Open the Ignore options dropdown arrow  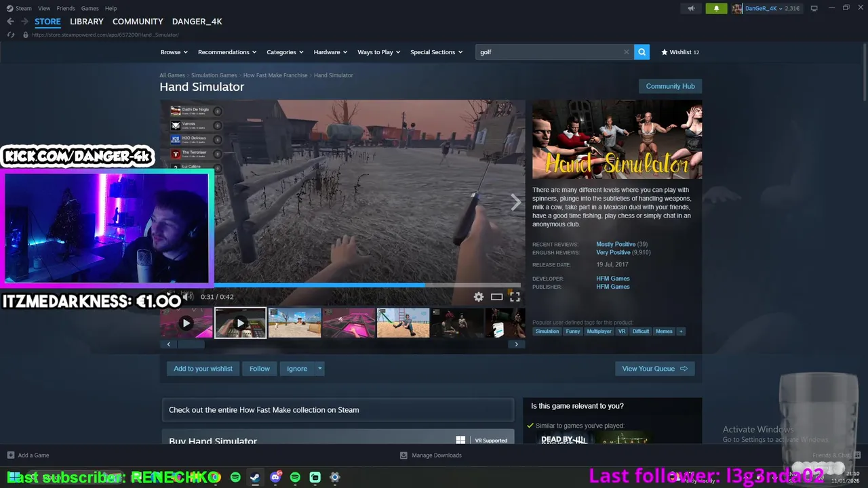point(319,369)
